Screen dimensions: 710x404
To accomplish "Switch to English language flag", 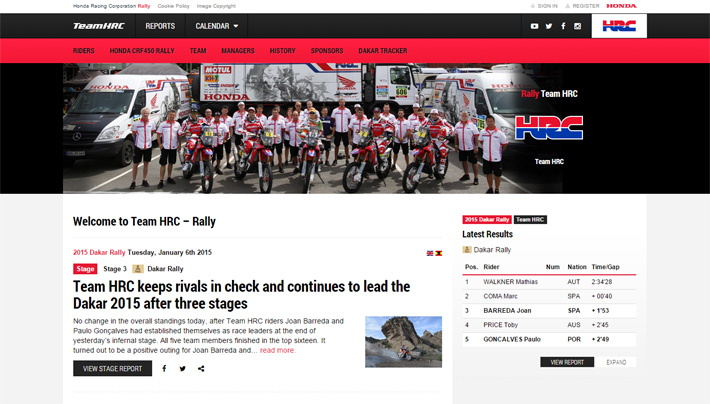I will click(430, 253).
